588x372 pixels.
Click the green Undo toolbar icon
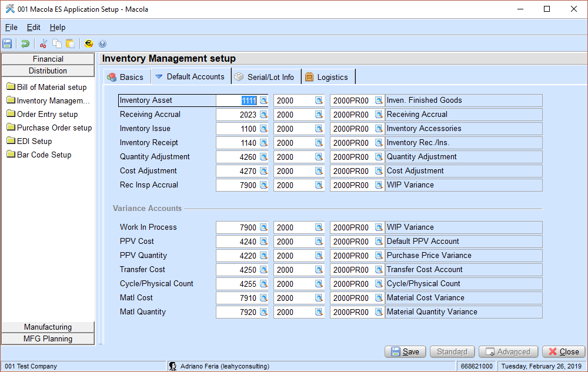(x=25, y=43)
